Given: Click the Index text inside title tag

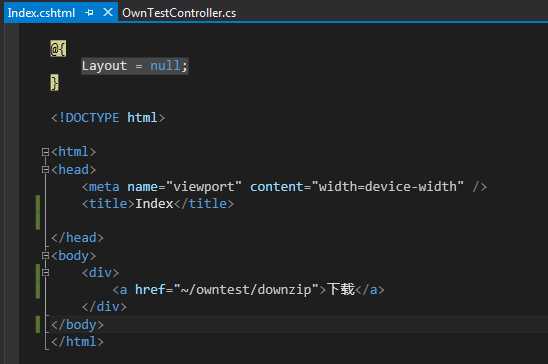Looking at the screenshot, I should [154, 203].
